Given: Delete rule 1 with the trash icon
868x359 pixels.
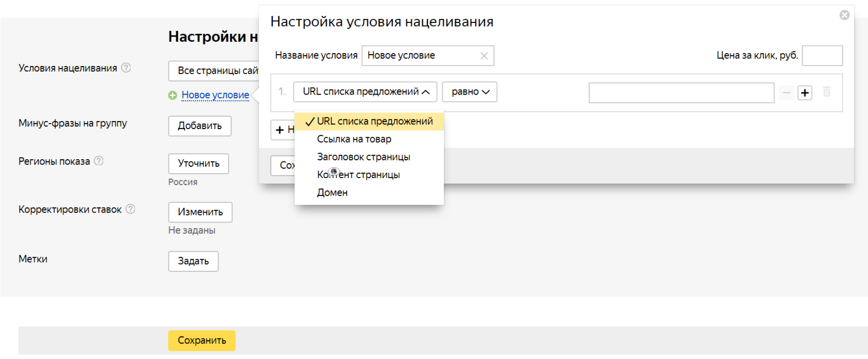Looking at the screenshot, I should point(827,92).
